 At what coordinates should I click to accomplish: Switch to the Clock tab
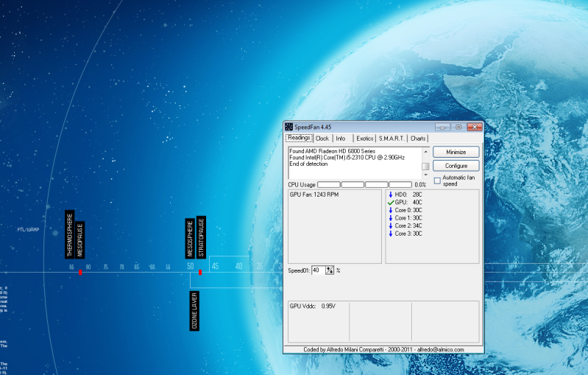click(322, 139)
